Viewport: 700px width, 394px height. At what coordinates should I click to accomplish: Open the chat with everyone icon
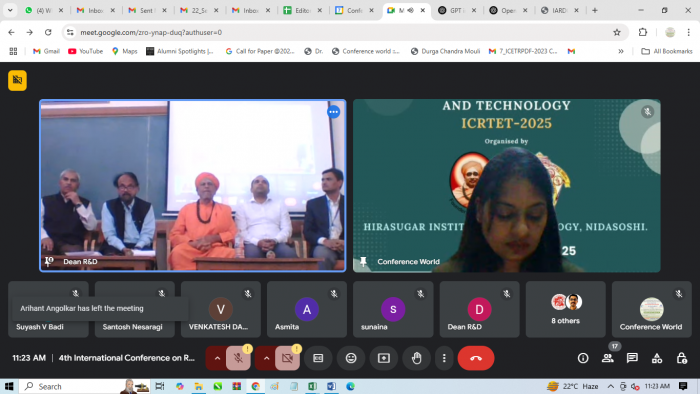tap(632, 358)
